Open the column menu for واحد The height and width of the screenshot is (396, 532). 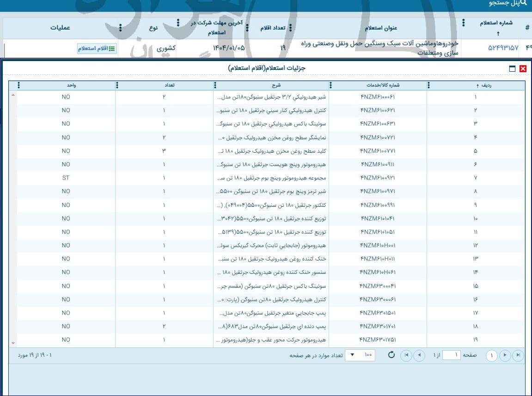pyautogui.click(x=19, y=85)
